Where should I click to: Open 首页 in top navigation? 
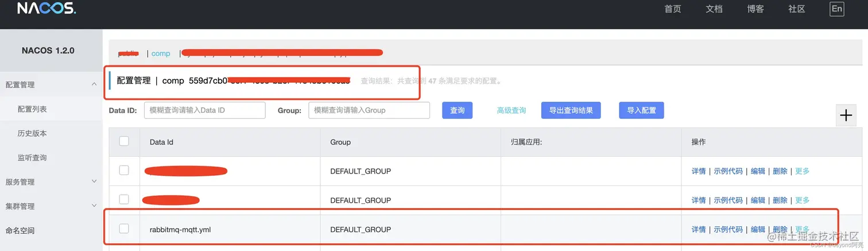coord(673,9)
